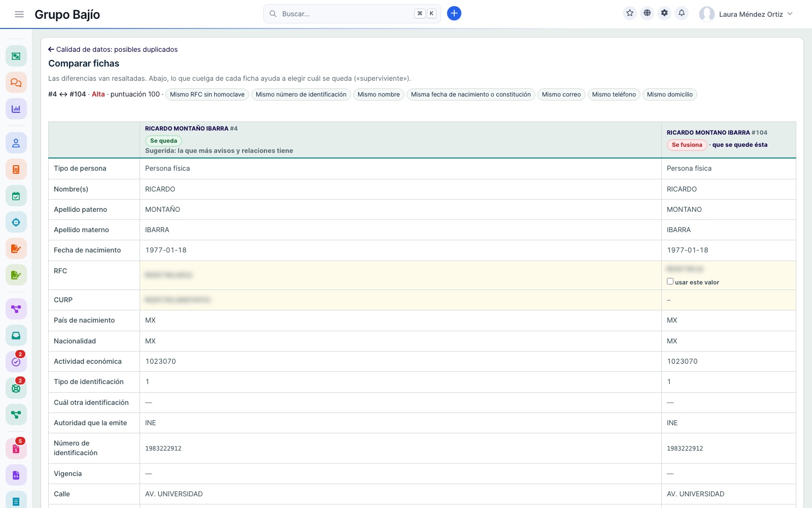Open the notifications bell

point(682,13)
